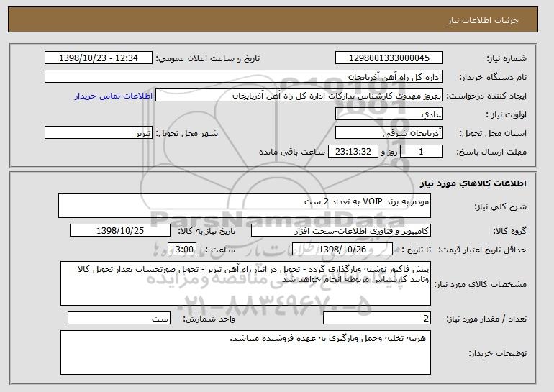Viewport: 554px width, 392px height.
Task: Click the شماره نیاز label
Action: coord(507,58)
